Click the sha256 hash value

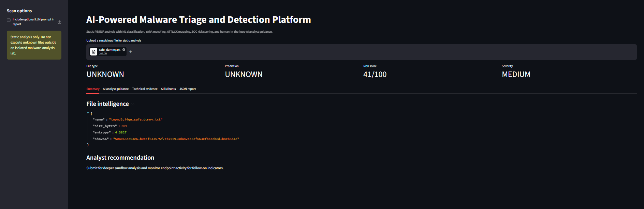pos(176,139)
